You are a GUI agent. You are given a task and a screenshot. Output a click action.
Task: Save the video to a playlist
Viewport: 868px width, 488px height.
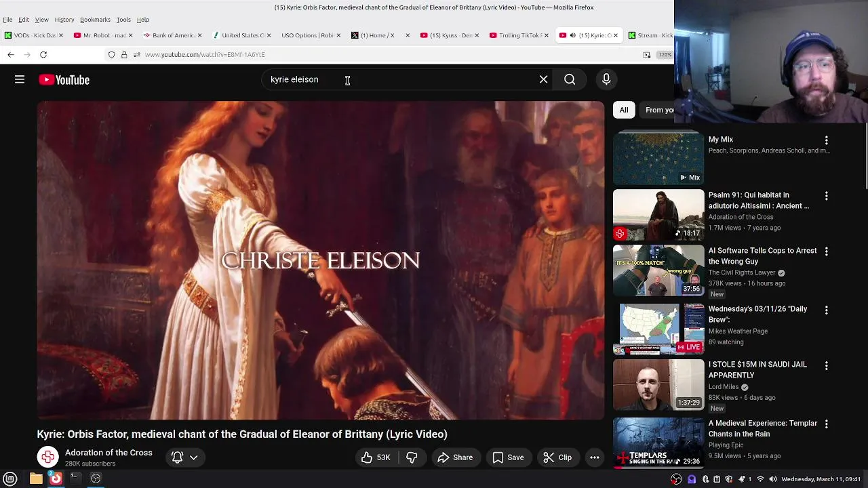508,457
